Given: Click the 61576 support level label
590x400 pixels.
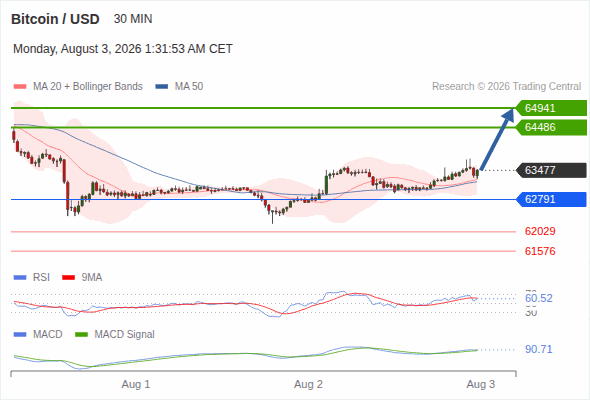Looking at the screenshot, I should pyautogui.click(x=540, y=251).
